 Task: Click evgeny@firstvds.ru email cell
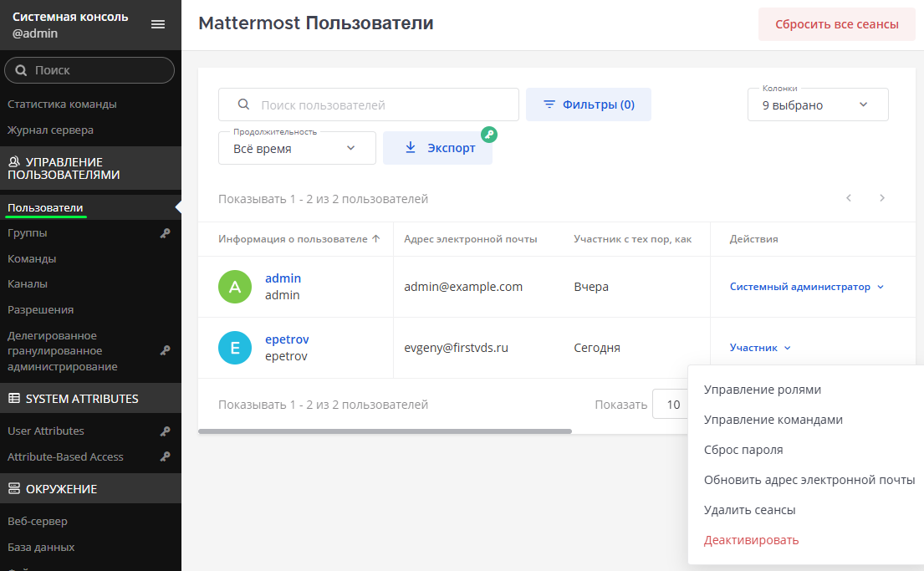click(x=456, y=348)
